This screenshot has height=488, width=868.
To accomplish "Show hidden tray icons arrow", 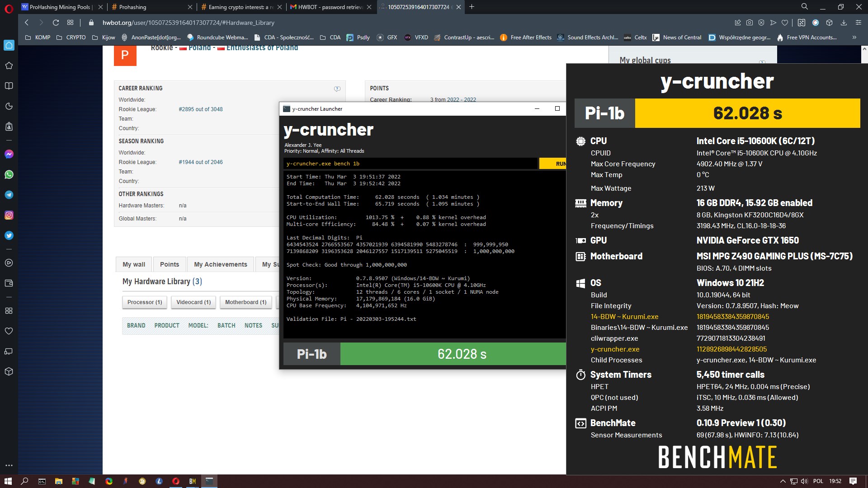I will tap(783, 481).
